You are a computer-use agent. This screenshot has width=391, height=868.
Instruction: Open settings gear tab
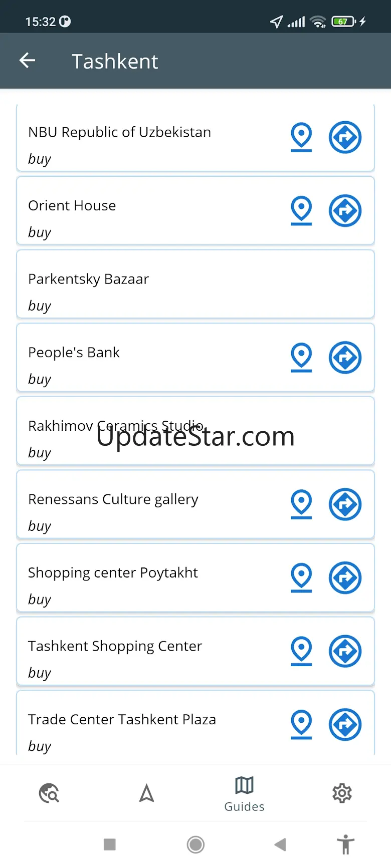(x=342, y=793)
